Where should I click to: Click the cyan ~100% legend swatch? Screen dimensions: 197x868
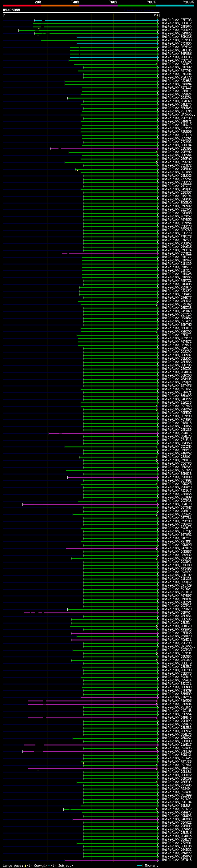coord(175,6)
